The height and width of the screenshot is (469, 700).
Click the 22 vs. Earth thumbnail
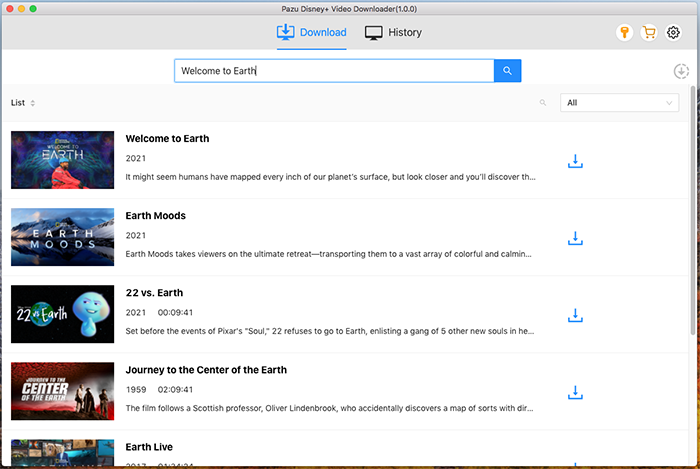tap(63, 315)
